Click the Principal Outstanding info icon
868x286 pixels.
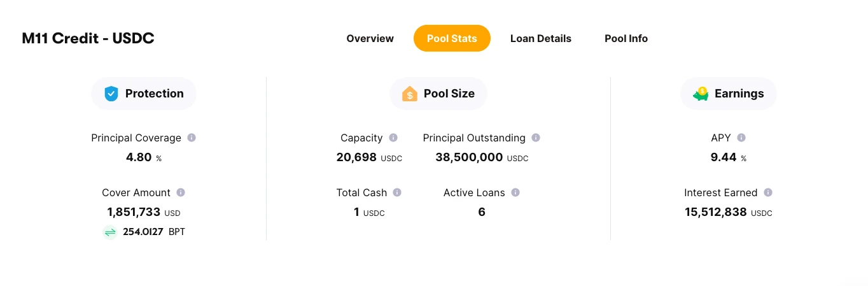(x=536, y=138)
